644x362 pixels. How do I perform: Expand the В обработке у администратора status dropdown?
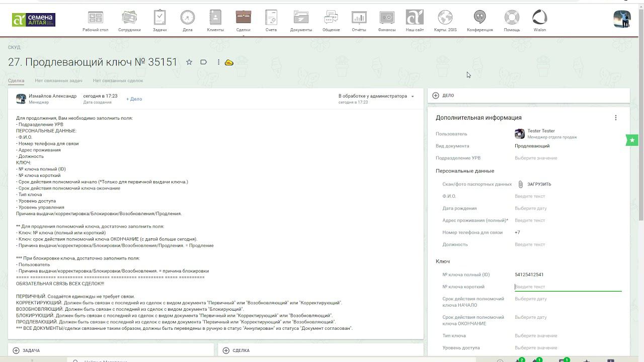pos(376,96)
